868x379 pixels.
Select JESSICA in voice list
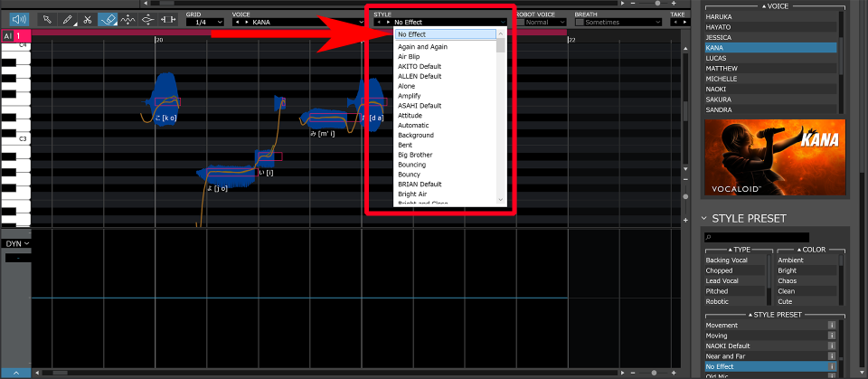770,38
